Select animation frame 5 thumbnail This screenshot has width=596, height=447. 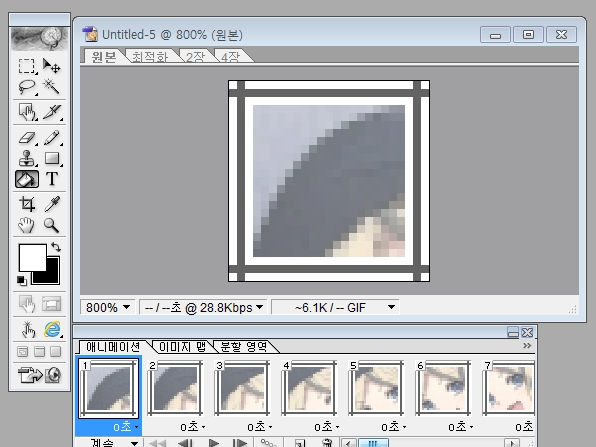[x=376, y=388]
